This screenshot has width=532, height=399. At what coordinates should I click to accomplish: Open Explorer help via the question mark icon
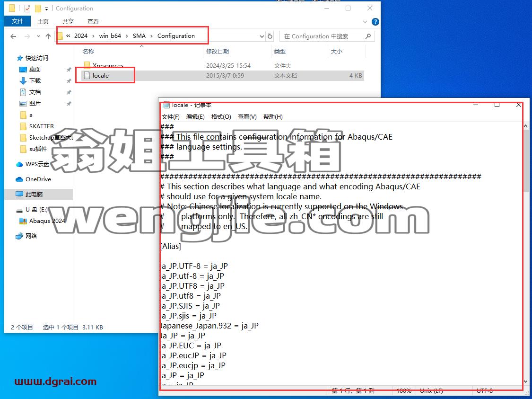(x=375, y=22)
